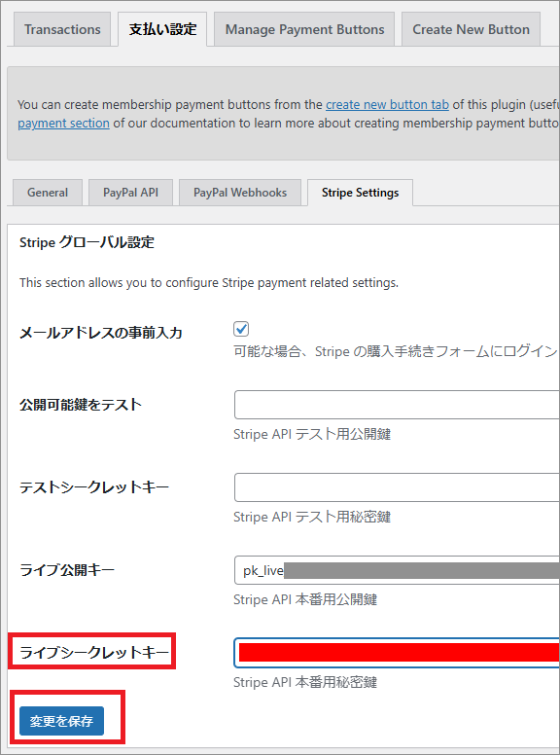Follow the 'create new button tab' link
This screenshot has height=755, width=560.
(x=387, y=104)
